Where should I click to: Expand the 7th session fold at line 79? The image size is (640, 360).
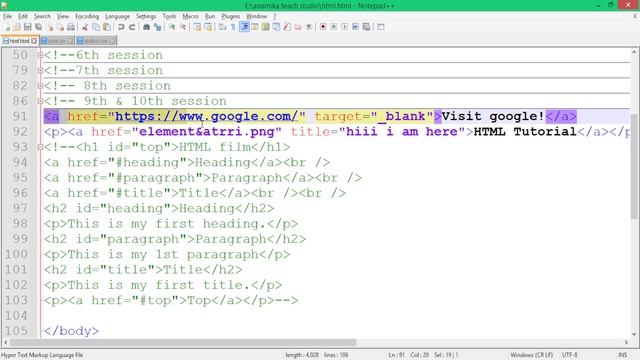pos(40,70)
